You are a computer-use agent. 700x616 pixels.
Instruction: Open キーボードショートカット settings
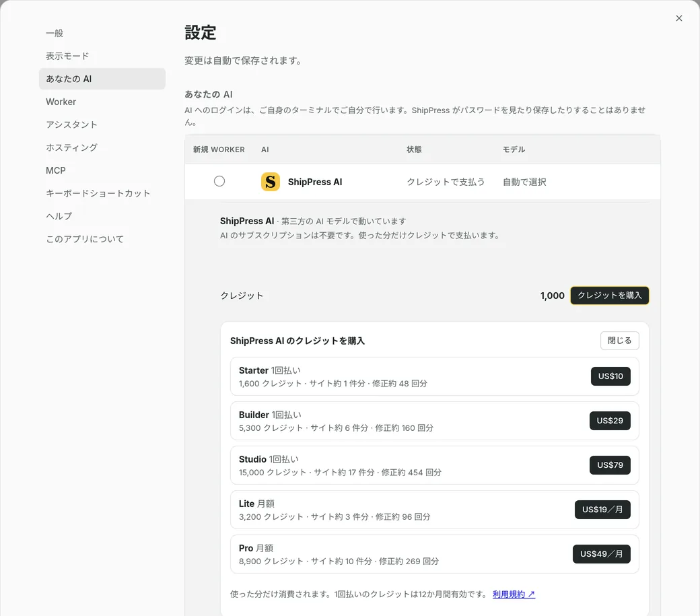[x=102, y=193]
